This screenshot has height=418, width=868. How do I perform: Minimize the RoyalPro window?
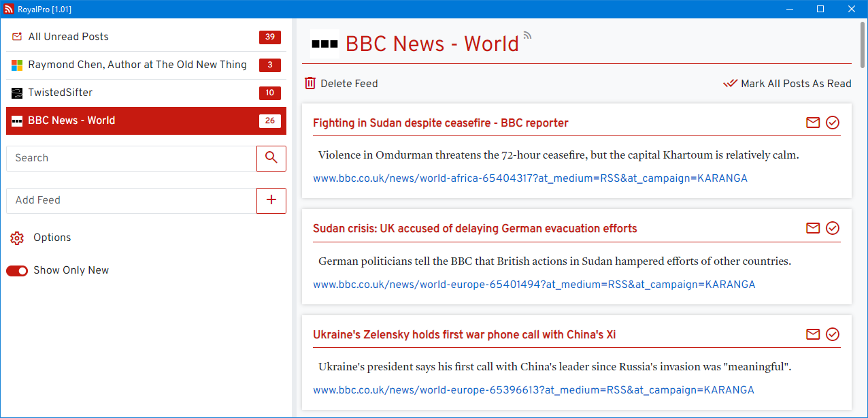click(790, 9)
